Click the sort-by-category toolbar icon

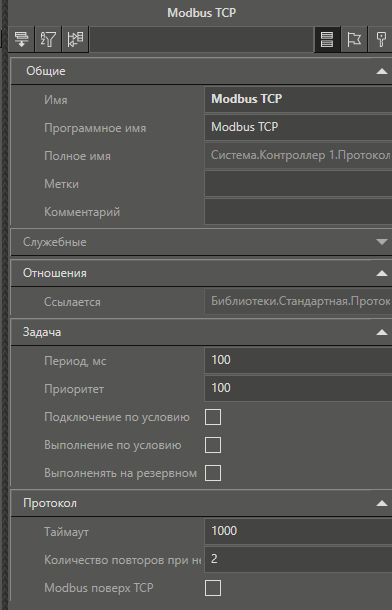pos(21,39)
